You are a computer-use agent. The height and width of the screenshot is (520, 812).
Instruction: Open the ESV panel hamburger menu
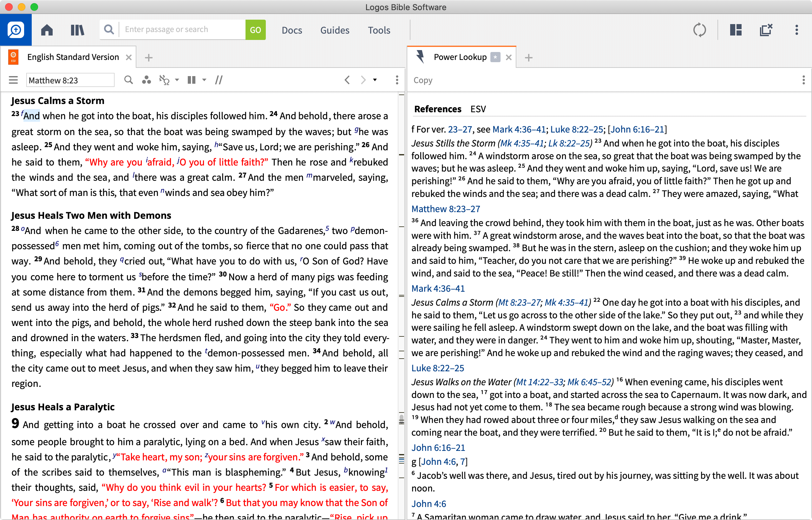pos(13,80)
